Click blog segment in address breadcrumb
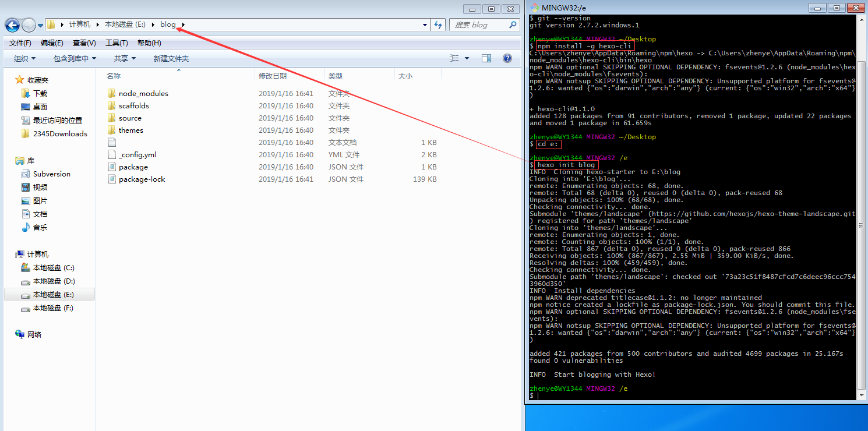 click(168, 24)
